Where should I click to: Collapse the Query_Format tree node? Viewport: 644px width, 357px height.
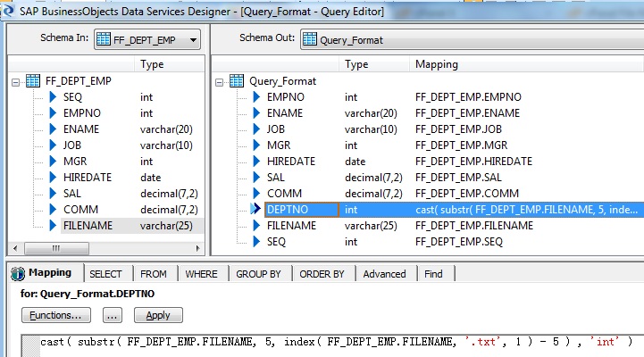(x=220, y=82)
